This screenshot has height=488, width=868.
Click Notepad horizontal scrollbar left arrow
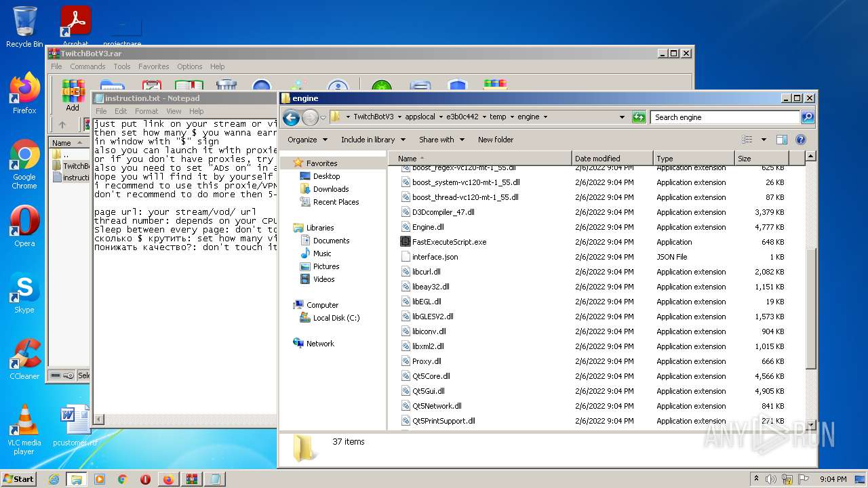[98, 420]
